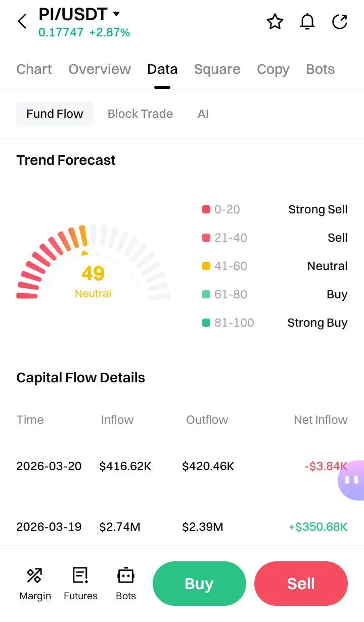This screenshot has width=364, height=622.
Task: Tap the green Buy button
Action: pyautogui.click(x=199, y=584)
